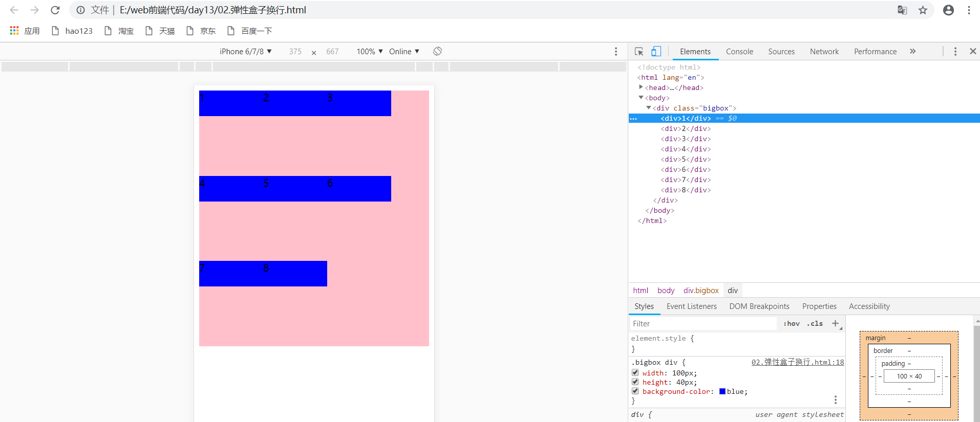Open device toolbar more options menu

[616, 52]
